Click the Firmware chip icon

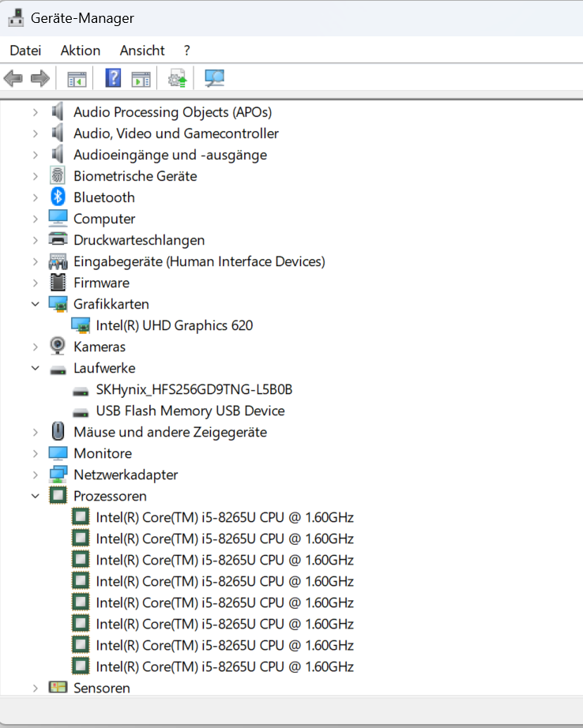[x=58, y=283]
